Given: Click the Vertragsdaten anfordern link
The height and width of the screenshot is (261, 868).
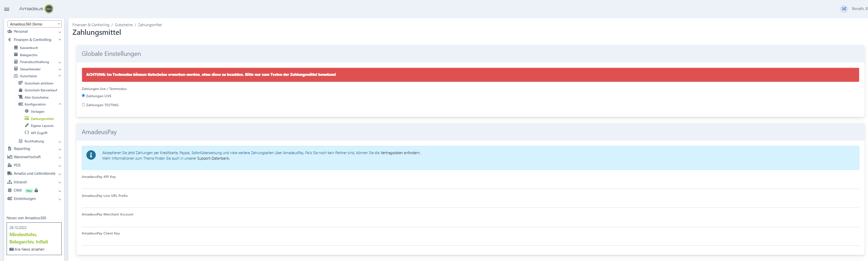Looking at the screenshot, I should tap(400, 153).
